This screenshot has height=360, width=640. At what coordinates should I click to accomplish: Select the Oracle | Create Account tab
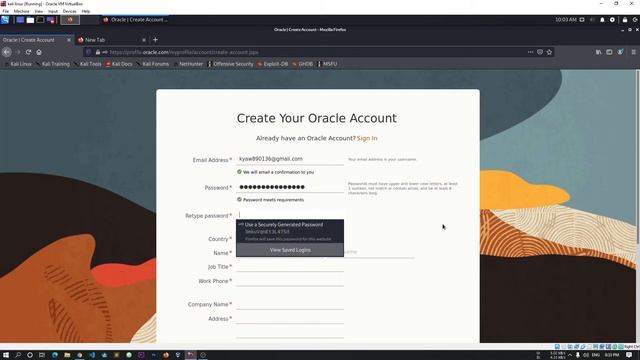36,40
